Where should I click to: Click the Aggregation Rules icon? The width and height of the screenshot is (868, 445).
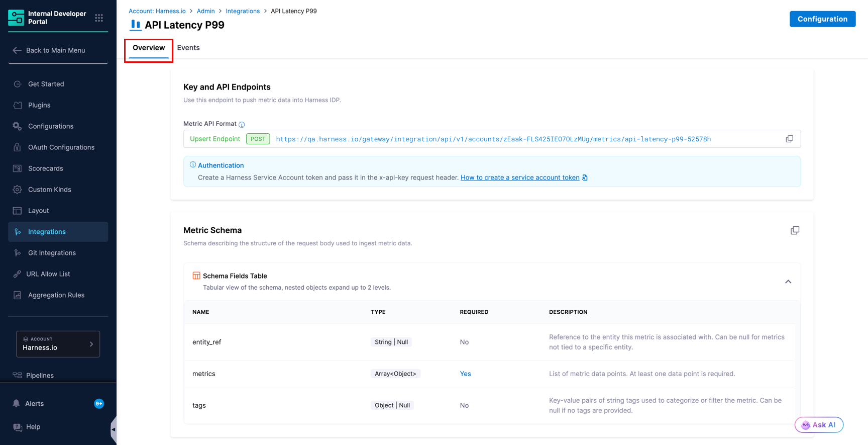click(x=18, y=295)
